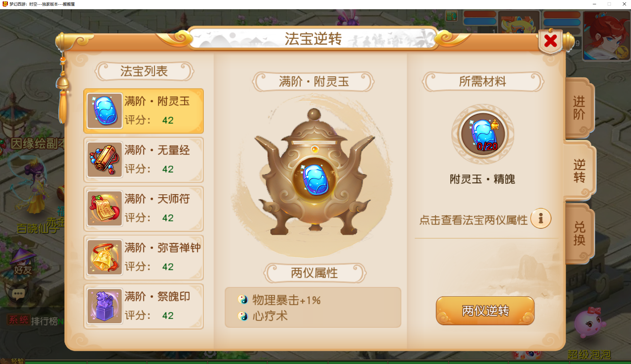Switch to the 逆转 side tab
Viewport: 631px width, 364px height.
[x=579, y=171]
